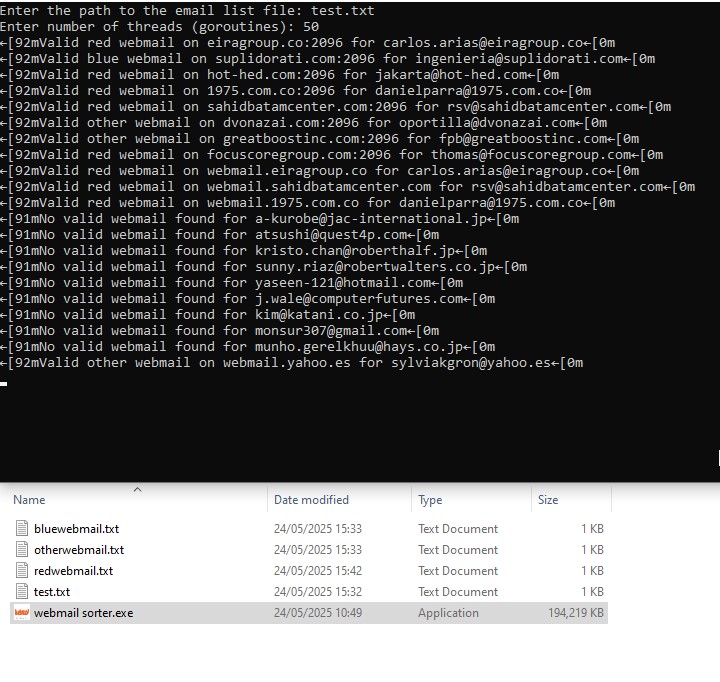Viewport: 720px width, 682px height.
Task: Click date 24/05/2025 15:42 of redwebmail.txt
Action: [318, 571]
